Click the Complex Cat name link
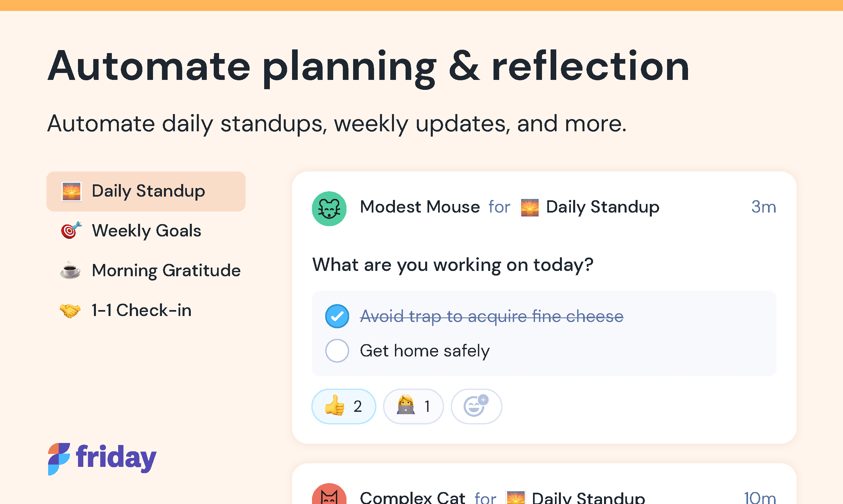The width and height of the screenshot is (843, 504). click(x=412, y=497)
